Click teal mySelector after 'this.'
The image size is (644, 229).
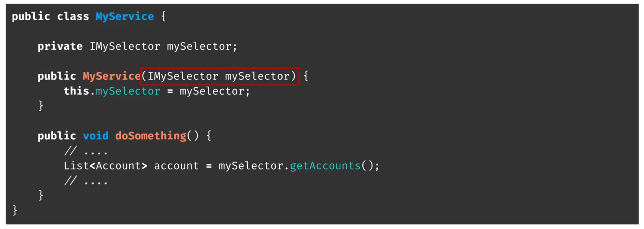128,91
